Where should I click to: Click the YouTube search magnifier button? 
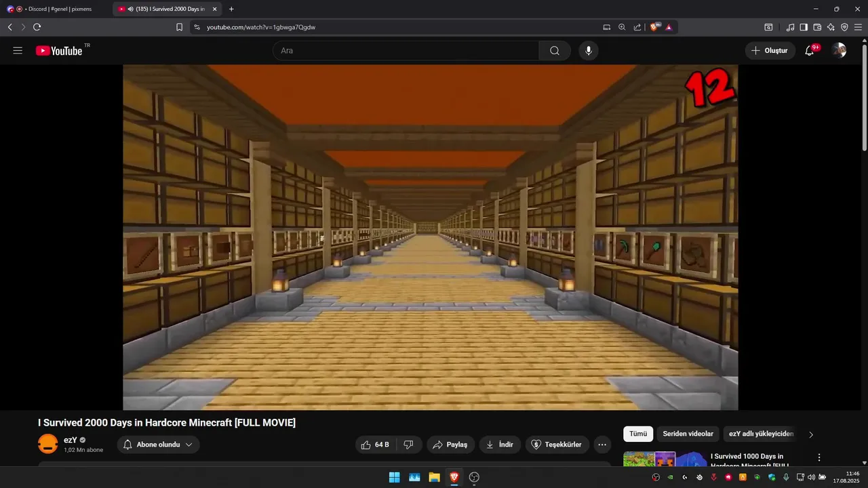(555, 51)
